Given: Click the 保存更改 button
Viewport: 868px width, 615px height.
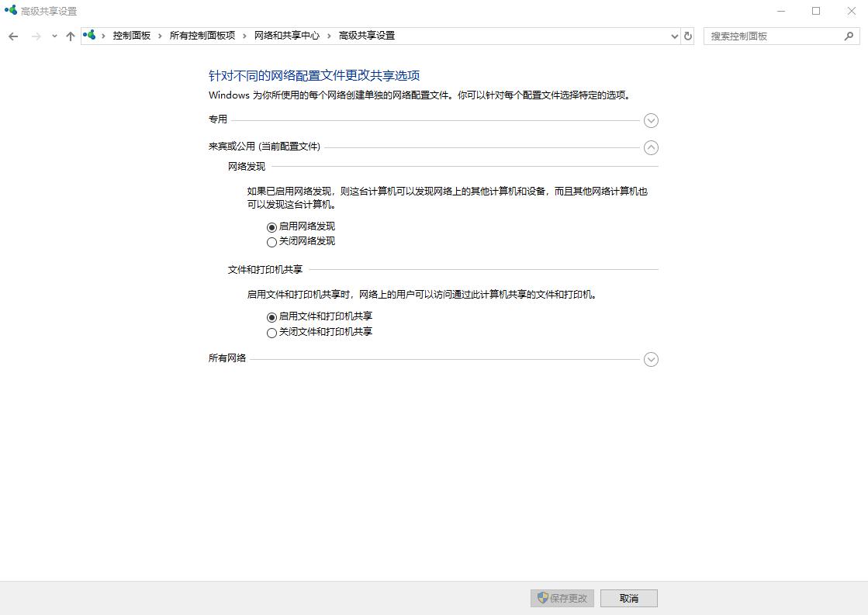Looking at the screenshot, I should click(562, 598).
